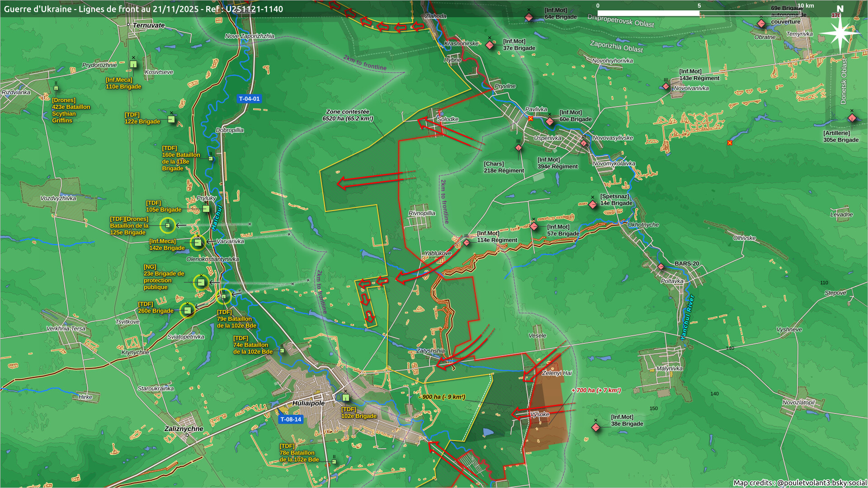Click the compass north star icon
Screen dimensions: 868x488
840,33
